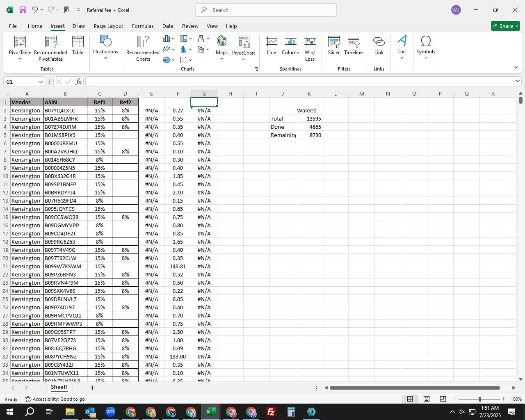Click the Redo arrow icon
This screenshot has height=420, width=525.
50,10
